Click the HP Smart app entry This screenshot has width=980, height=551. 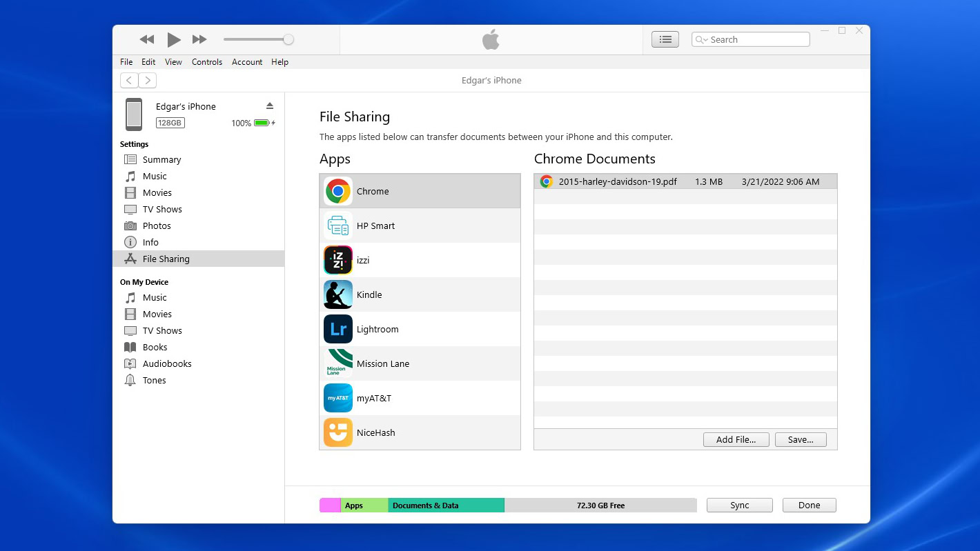click(x=375, y=226)
